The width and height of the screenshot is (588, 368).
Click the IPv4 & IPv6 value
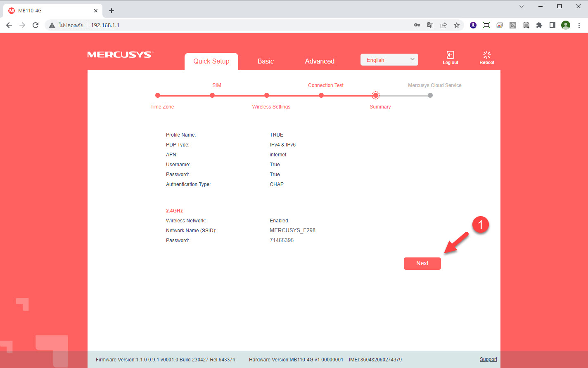283,145
